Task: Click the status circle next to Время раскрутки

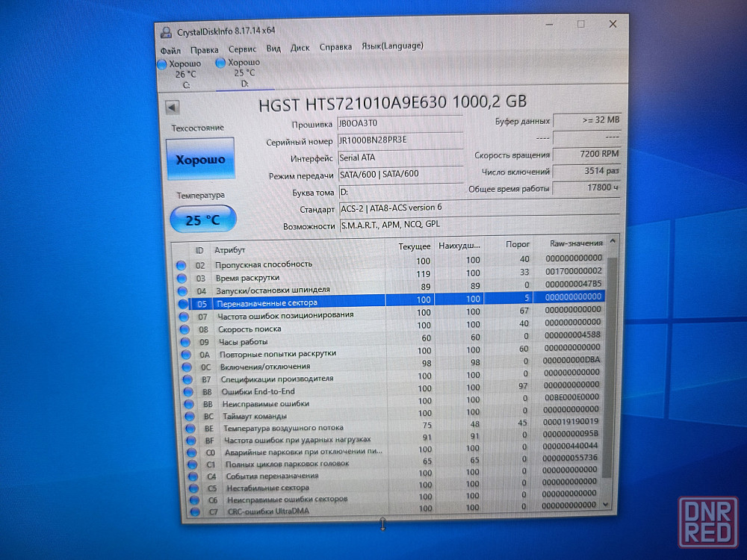Action: [181, 278]
